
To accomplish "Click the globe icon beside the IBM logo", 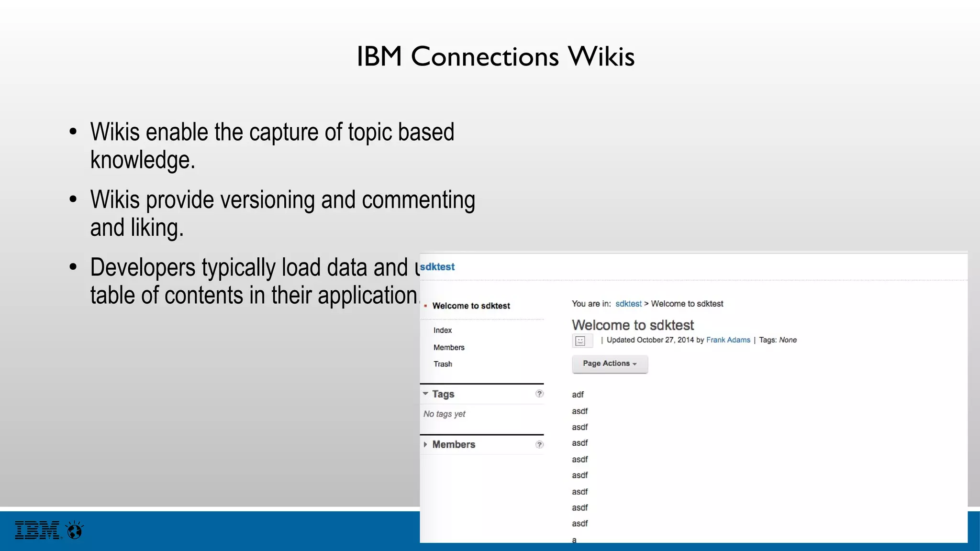I will (75, 530).
